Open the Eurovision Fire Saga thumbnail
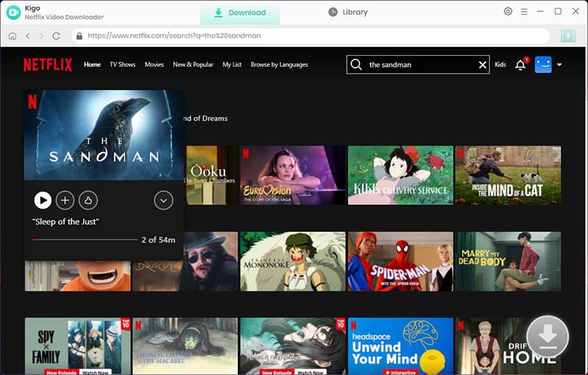The width and height of the screenshot is (588, 375). pyautogui.click(x=293, y=175)
